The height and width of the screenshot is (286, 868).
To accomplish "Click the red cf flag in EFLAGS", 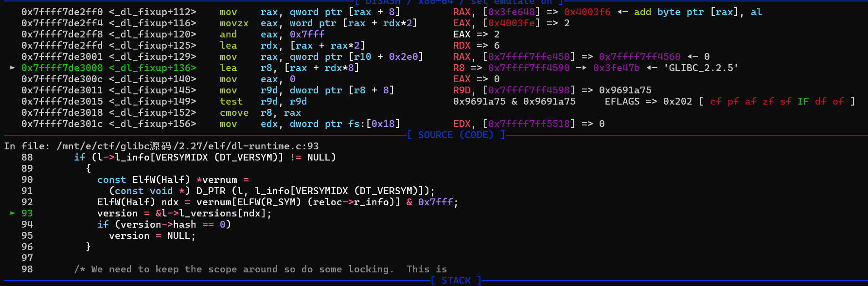I will click(x=715, y=101).
